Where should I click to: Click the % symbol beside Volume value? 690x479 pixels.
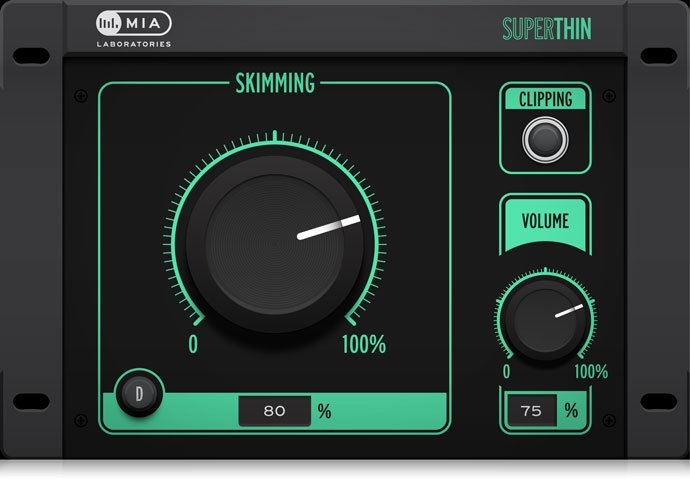570,410
